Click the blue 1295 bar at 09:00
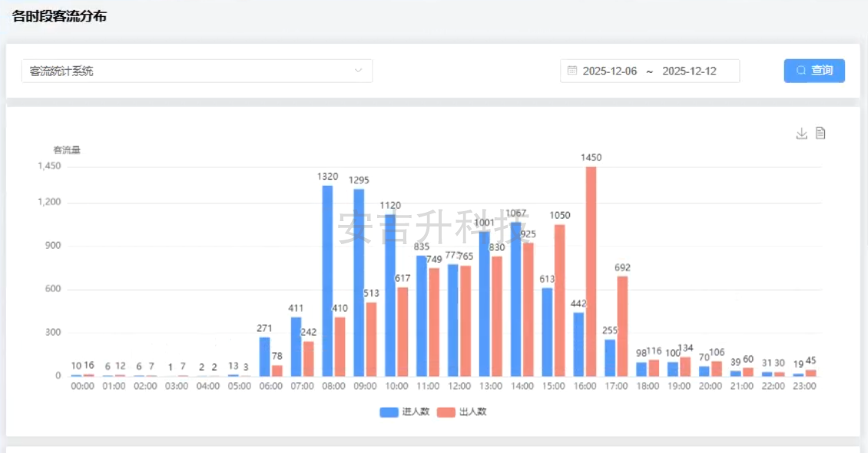Image resolution: width=868 pixels, height=453 pixels. (x=359, y=282)
